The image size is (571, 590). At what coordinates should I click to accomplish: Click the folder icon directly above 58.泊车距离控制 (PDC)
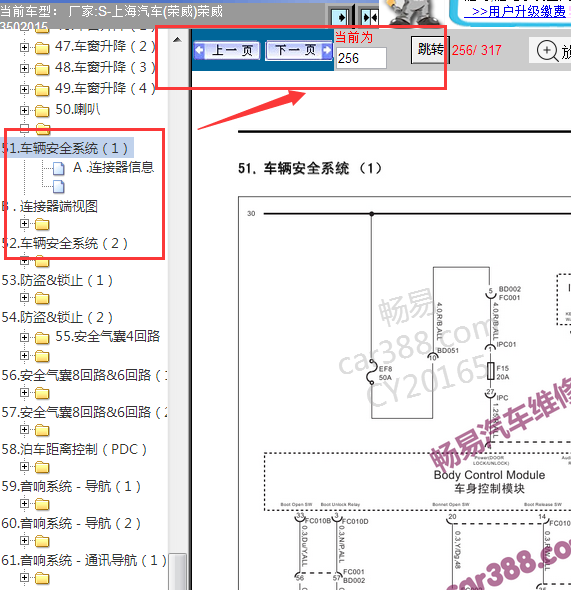pos(42,430)
